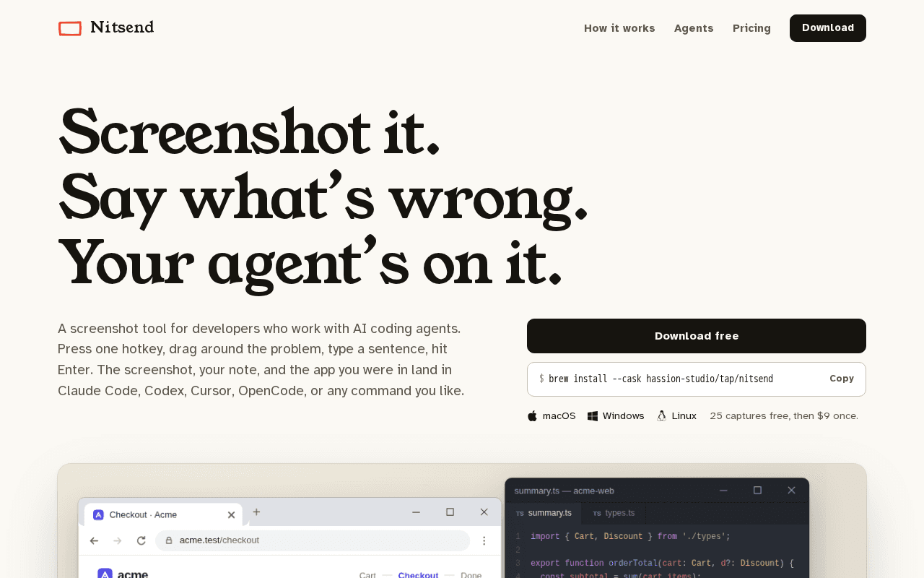Reload the acme.test checkout page
Viewport: 924px width, 578px height.
pyautogui.click(x=141, y=540)
